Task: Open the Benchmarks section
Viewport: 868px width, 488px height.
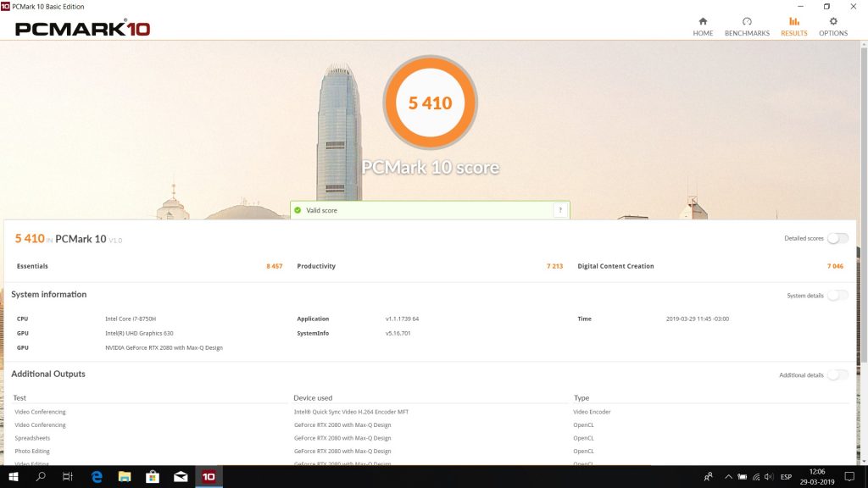Action: 747,26
